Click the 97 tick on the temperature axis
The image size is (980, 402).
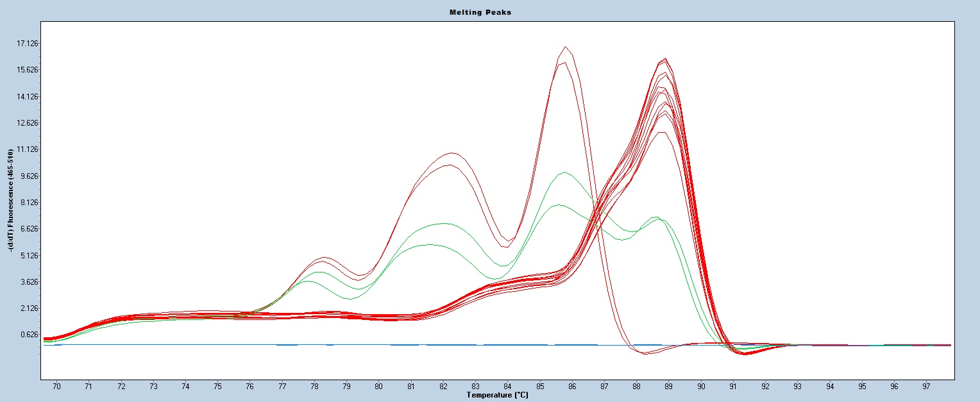click(x=926, y=387)
